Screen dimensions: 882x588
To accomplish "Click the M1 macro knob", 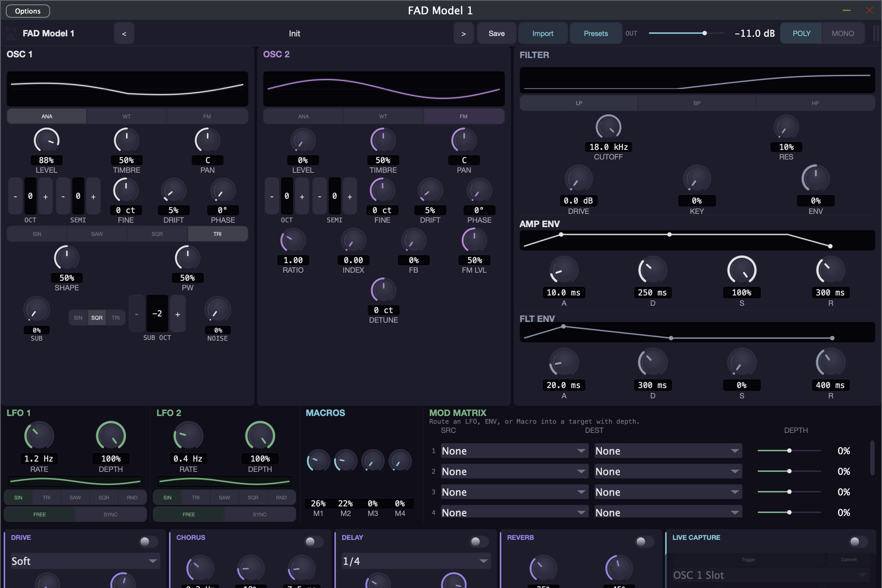I will (x=318, y=461).
